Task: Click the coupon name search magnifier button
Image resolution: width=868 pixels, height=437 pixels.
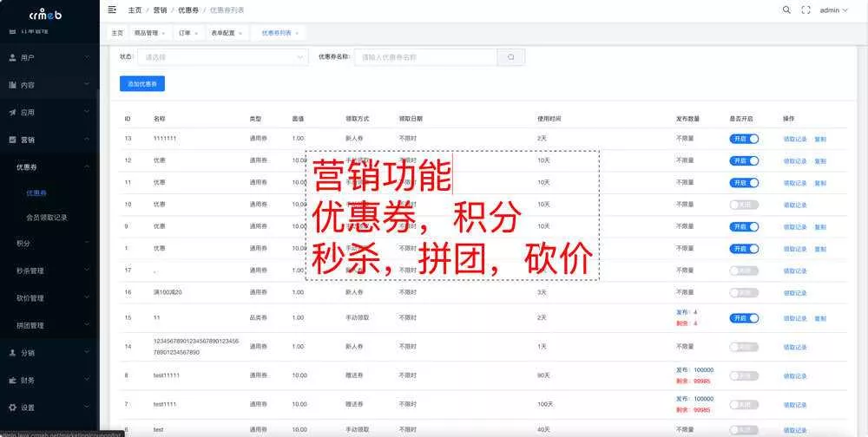Action: [x=511, y=57]
